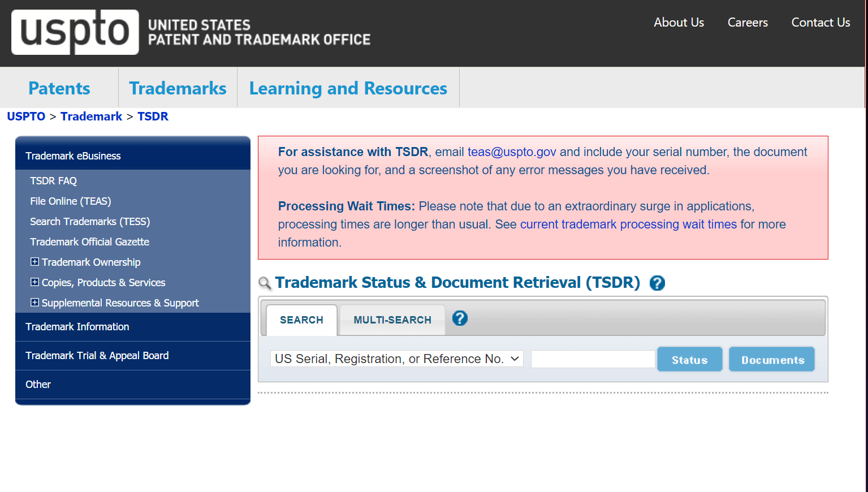
Task: Click the USPTO logo
Action: pyautogui.click(x=75, y=32)
